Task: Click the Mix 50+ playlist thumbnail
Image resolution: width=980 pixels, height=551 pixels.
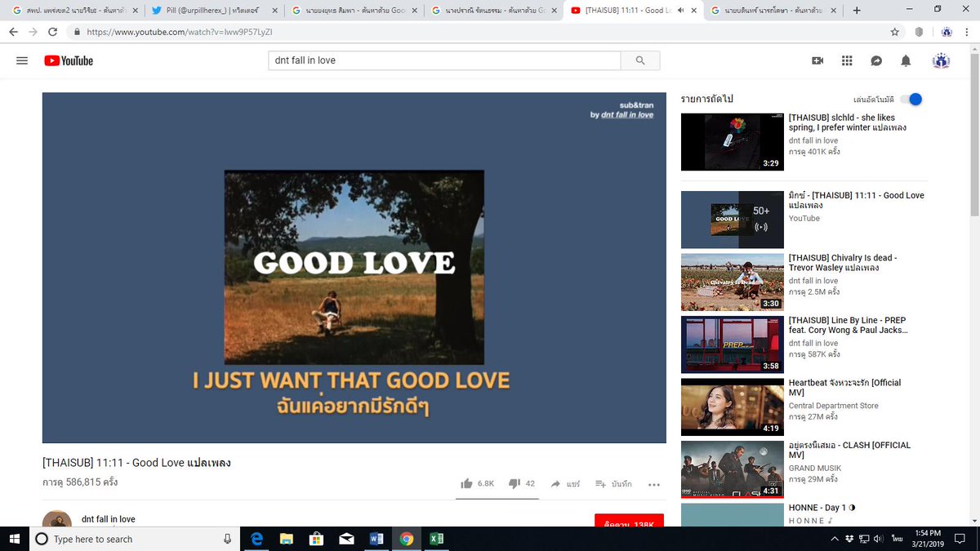Action: coord(733,220)
